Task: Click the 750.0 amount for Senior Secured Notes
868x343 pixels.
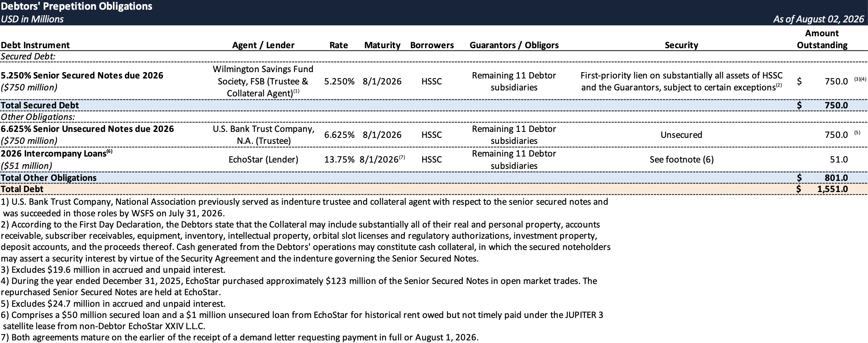Action: click(x=836, y=81)
